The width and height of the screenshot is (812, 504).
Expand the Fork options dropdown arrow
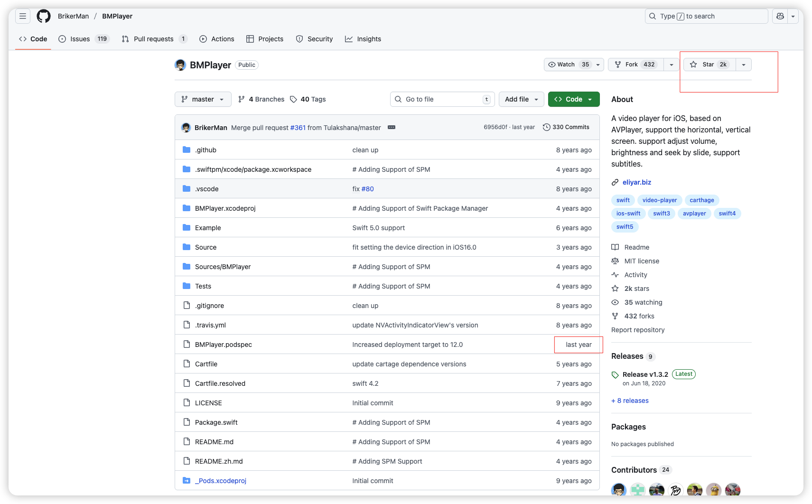672,65
